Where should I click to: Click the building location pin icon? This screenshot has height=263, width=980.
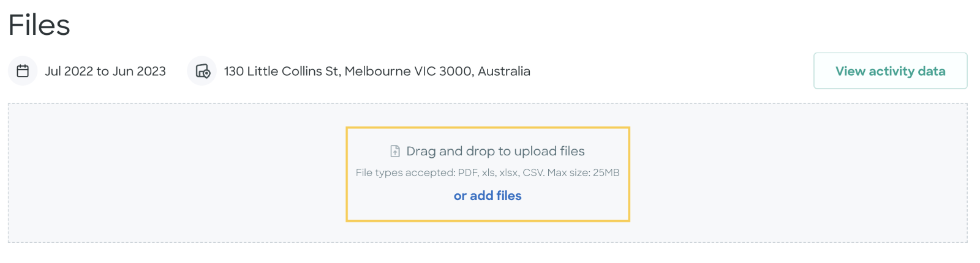(x=202, y=71)
